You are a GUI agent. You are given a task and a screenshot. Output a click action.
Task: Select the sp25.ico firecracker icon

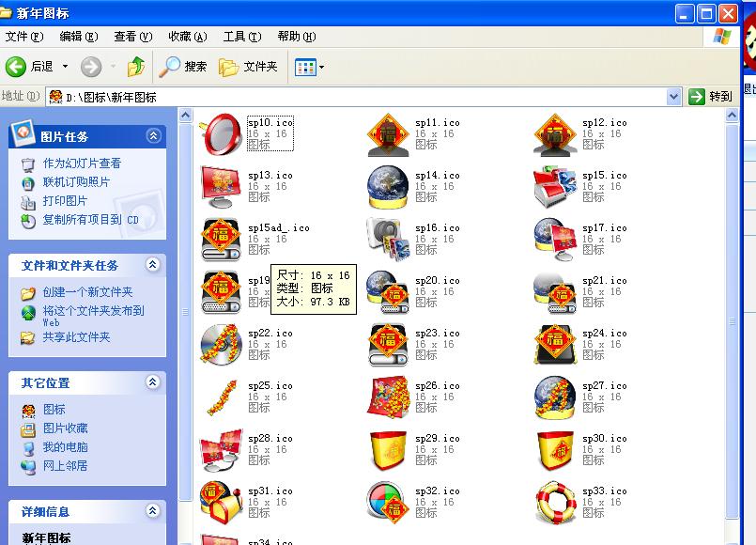coord(221,397)
